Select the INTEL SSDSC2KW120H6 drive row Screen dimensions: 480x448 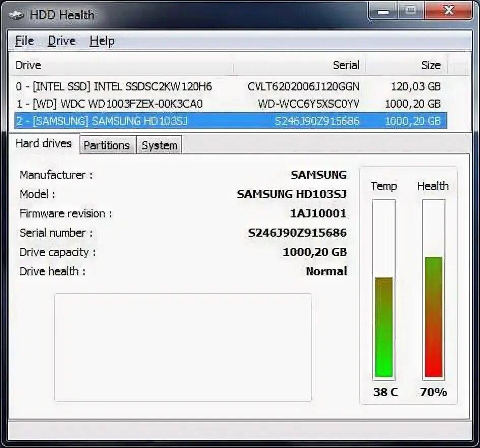[231, 86]
